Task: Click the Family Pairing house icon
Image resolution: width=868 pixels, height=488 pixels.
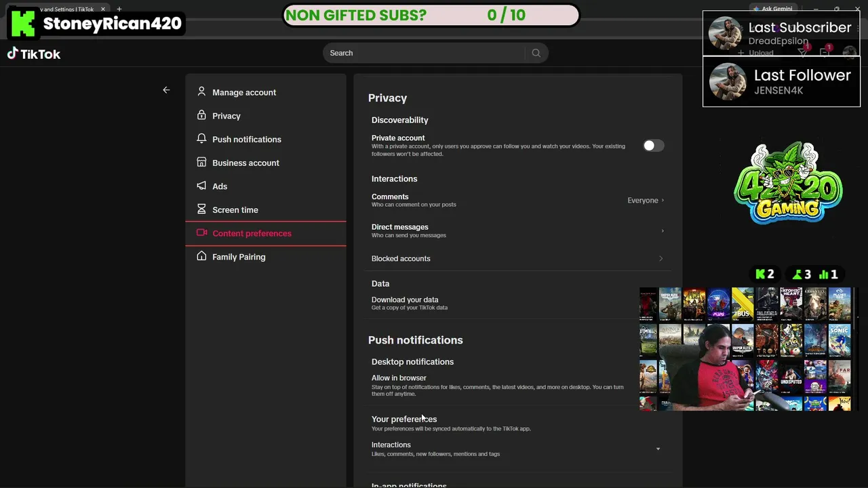Action: pos(201,256)
